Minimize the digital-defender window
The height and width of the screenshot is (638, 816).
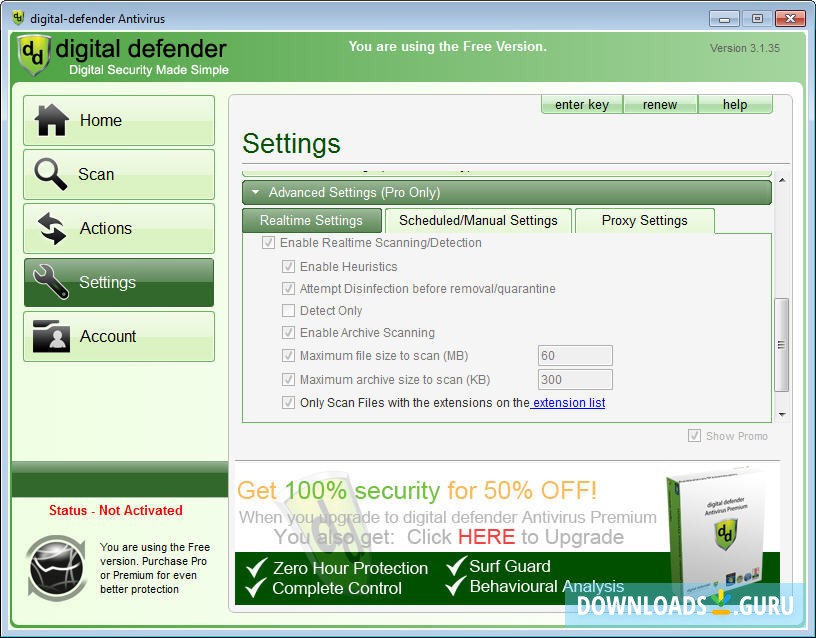[724, 19]
